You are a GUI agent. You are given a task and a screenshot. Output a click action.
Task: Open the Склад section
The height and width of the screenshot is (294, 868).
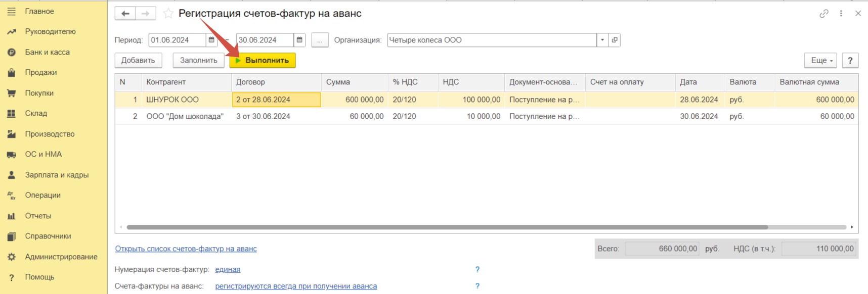coord(36,113)
